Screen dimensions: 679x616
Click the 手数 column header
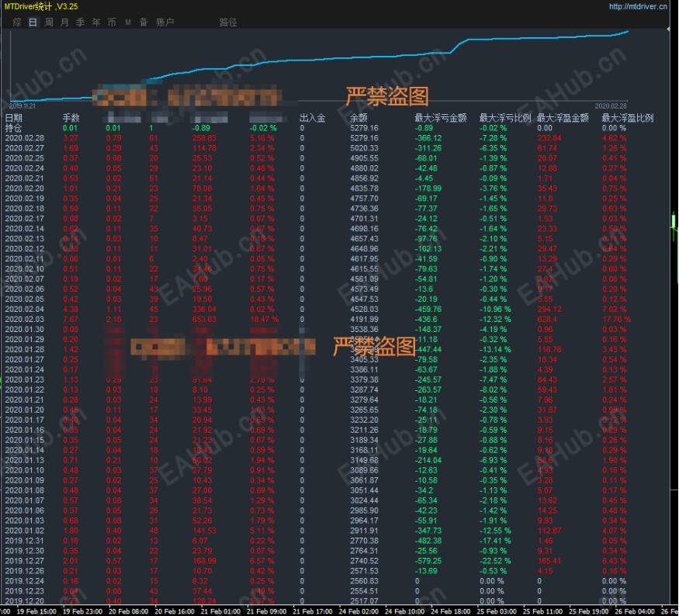click(x=71, y=118)
